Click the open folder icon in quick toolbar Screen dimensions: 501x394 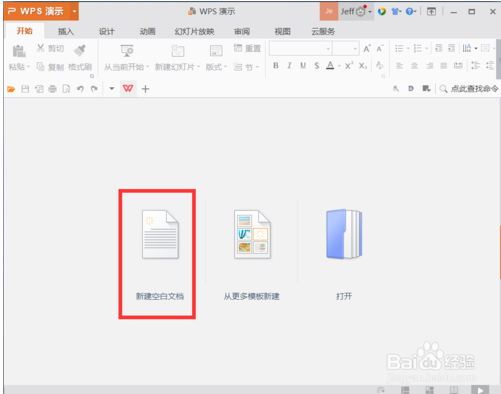point(11,89)
